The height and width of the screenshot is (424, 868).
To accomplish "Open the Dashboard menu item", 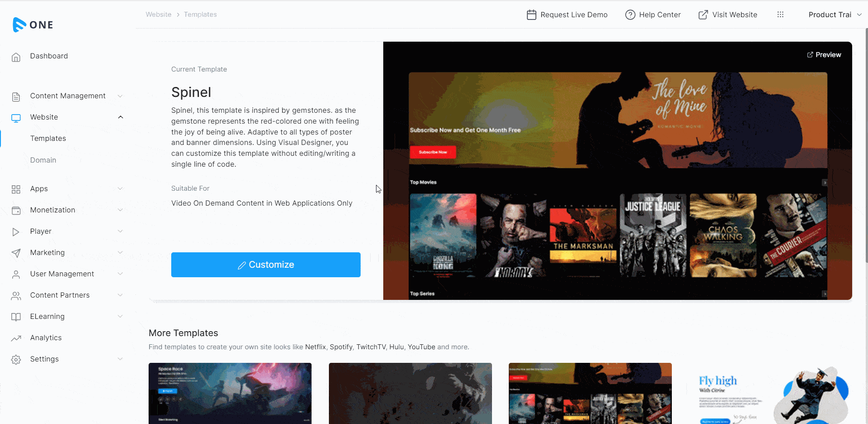I will (49, 56).
